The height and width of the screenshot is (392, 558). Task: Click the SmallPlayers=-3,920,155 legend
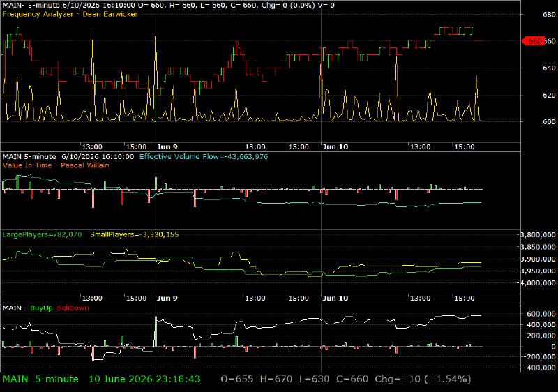pos(135,234)
